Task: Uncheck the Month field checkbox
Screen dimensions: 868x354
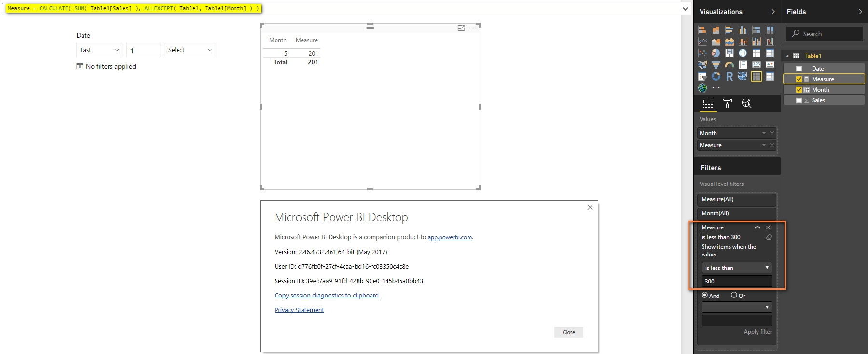Action: tap(799, 90)
